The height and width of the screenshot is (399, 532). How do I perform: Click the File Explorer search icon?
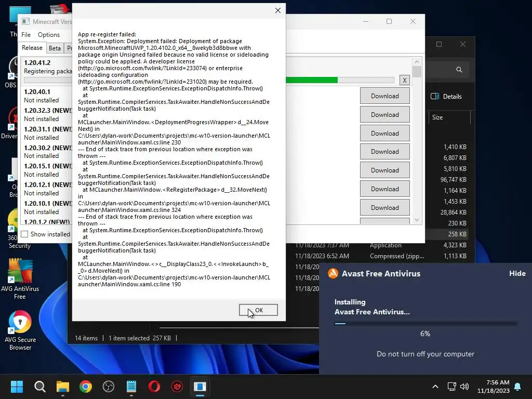click(x=459, y=70)
